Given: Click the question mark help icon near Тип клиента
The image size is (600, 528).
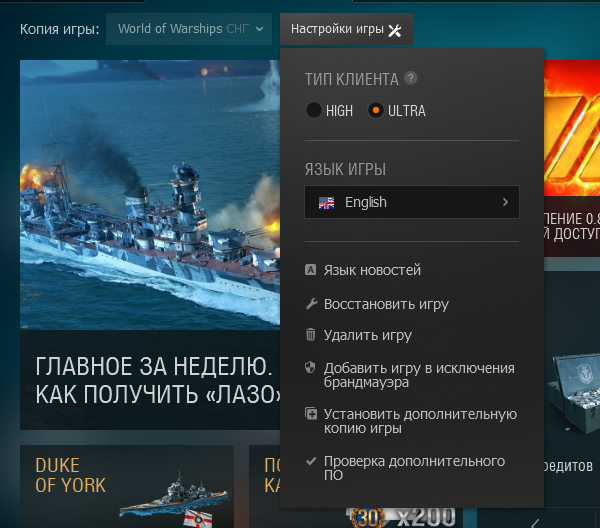Looking at the screenshot, I should pos(411,78).
